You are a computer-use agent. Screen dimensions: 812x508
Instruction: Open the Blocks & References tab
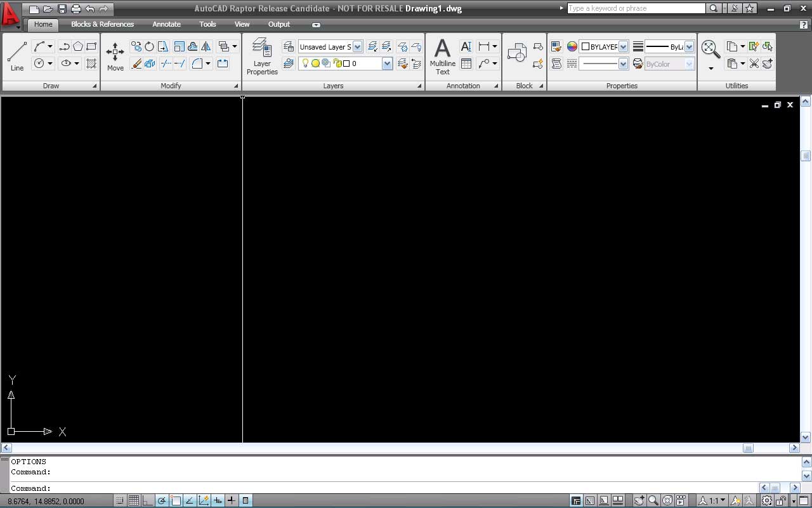tap(102, 24)
